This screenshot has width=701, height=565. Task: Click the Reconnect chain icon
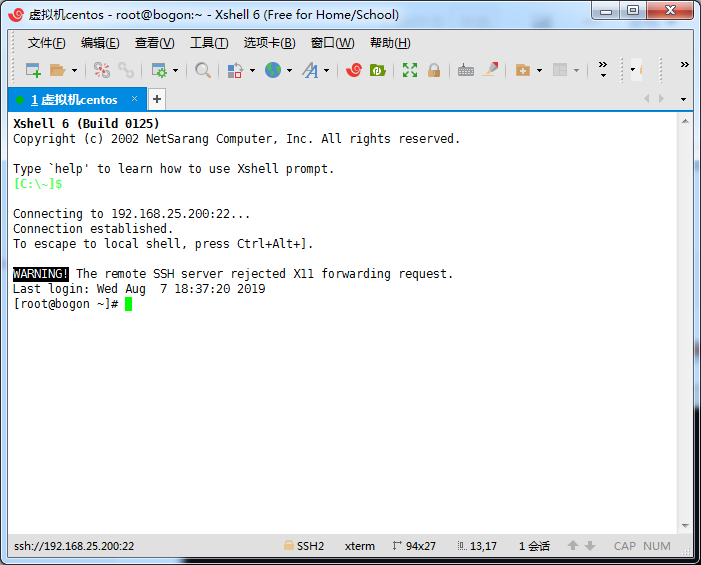coord(126,70)
